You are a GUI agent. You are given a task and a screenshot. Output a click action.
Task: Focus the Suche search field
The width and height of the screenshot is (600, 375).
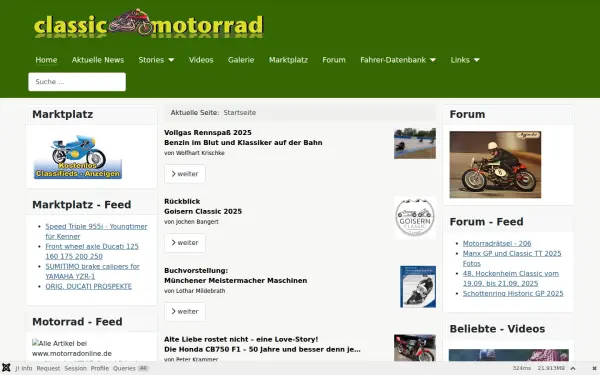[x=77, y=82]
